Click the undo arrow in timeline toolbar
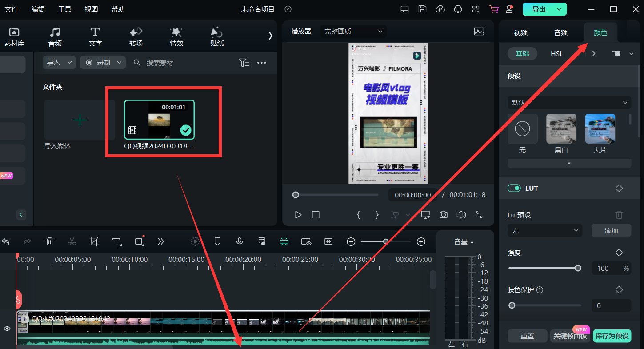The width and height of the screenshot is (644, 349). pos(6,241)
